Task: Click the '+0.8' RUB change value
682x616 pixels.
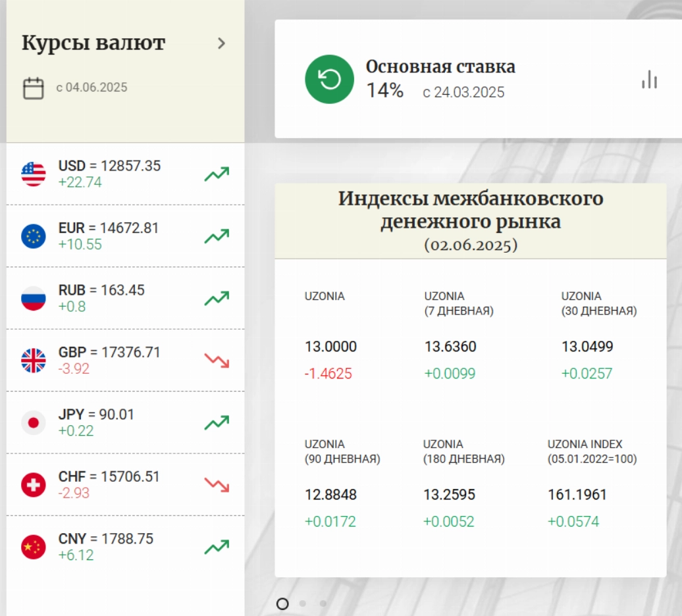Action: pyautogui.click(x=72, y=307)
